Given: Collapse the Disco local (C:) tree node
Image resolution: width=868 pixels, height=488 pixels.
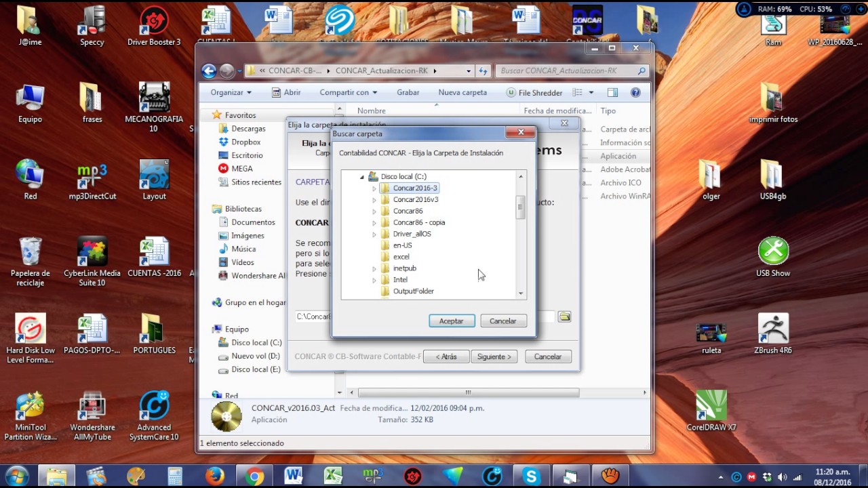Looking at the screenshot, I should point(362,177).
